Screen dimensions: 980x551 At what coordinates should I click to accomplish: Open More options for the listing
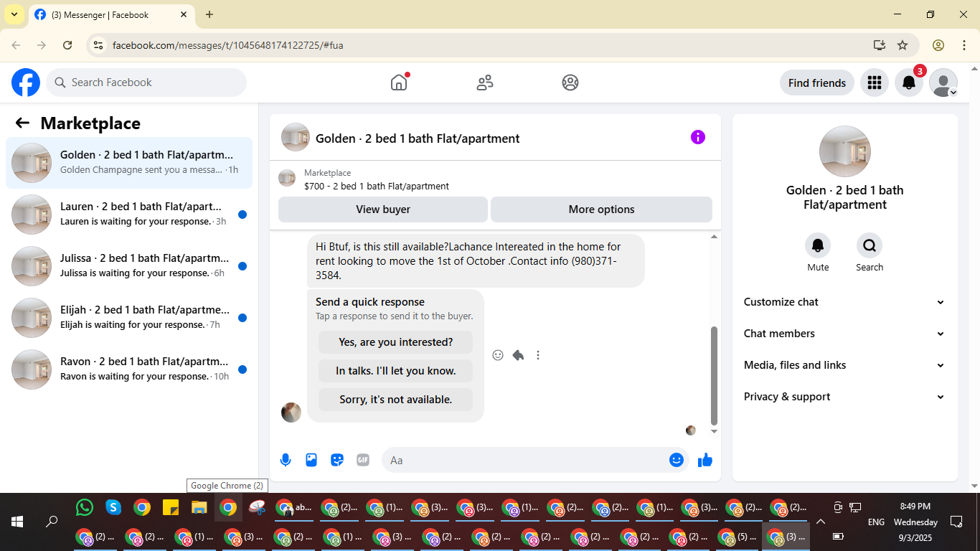click(601, 209)
